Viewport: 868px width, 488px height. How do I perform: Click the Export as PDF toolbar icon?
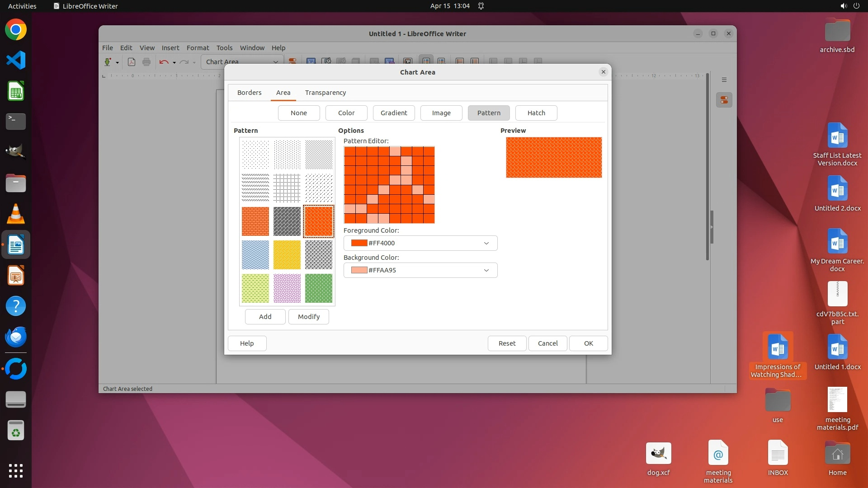tap(132, 62)
